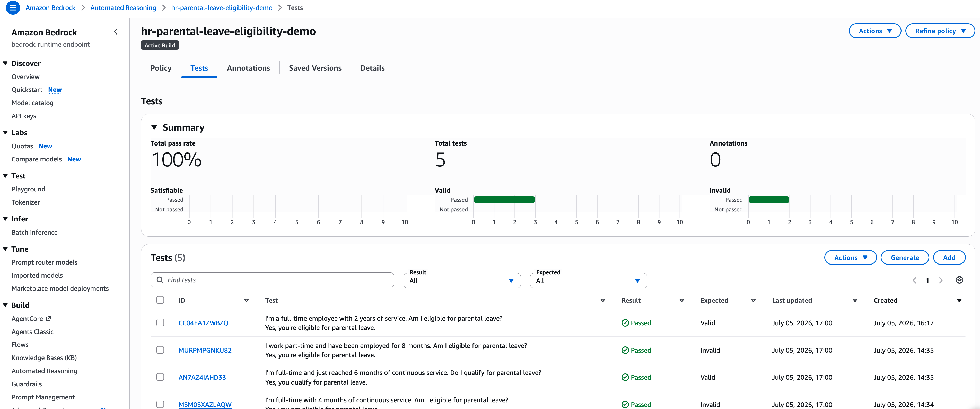Sort by ID column arrow
The height and width of the screenshot is (409, 980).
[x=246, y=301]
